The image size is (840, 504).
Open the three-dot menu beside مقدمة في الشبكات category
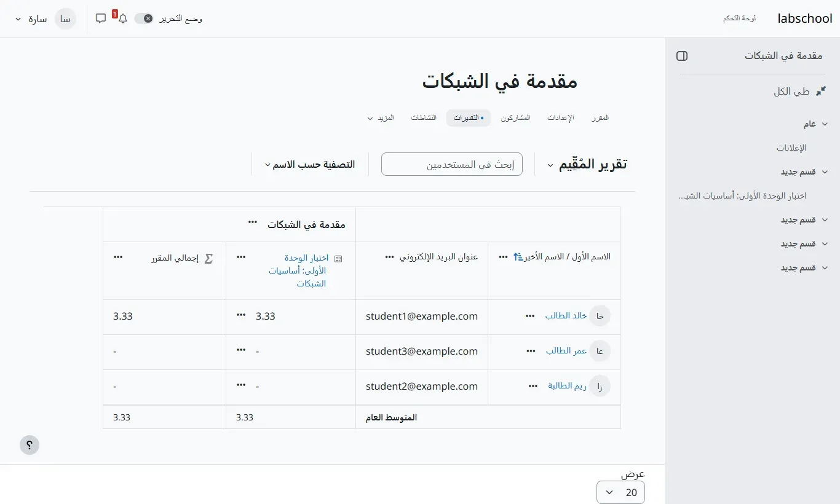(253, 222)
